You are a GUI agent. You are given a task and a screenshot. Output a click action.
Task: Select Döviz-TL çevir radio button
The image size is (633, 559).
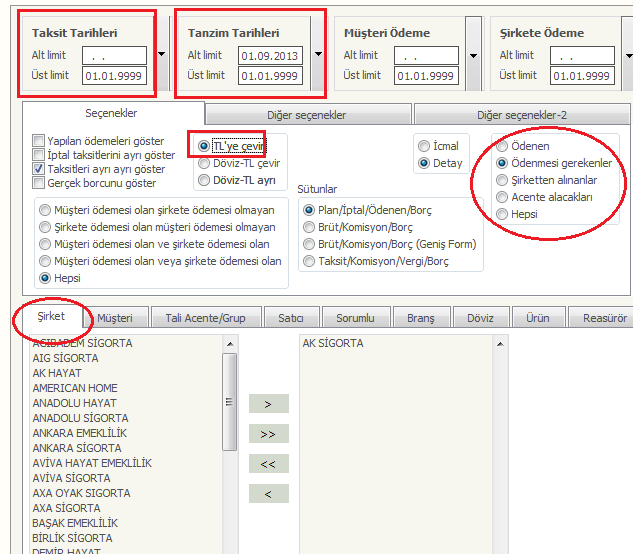coord(204,163)
